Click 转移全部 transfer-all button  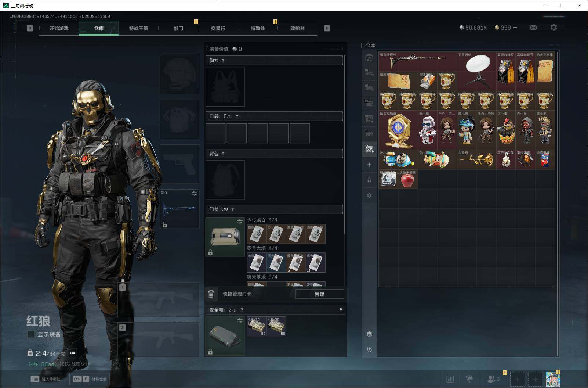(90, 379)
